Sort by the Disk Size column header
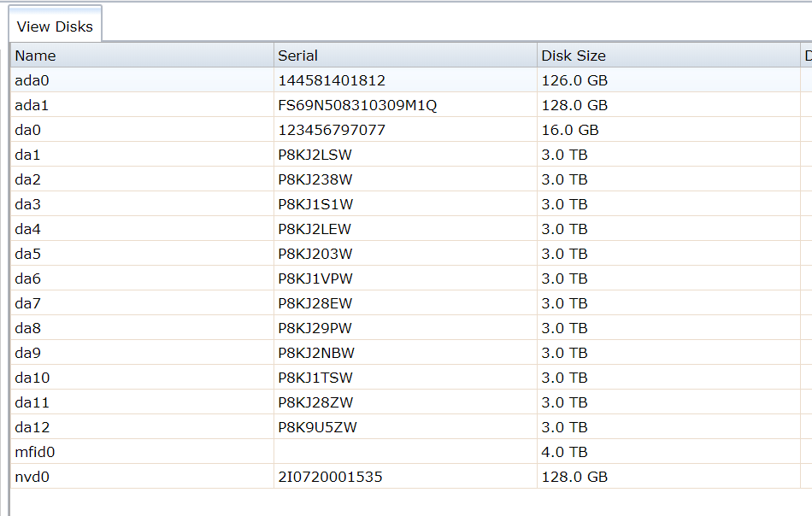 coord(668,56)
